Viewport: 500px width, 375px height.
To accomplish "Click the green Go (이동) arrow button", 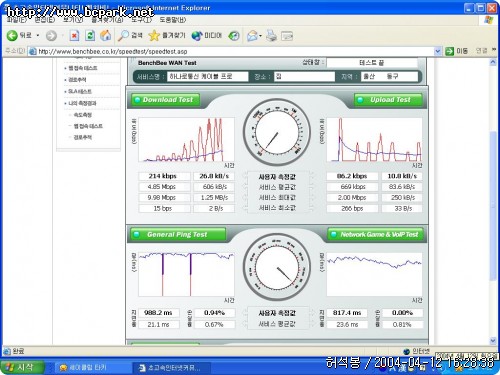I will [456, 51].
